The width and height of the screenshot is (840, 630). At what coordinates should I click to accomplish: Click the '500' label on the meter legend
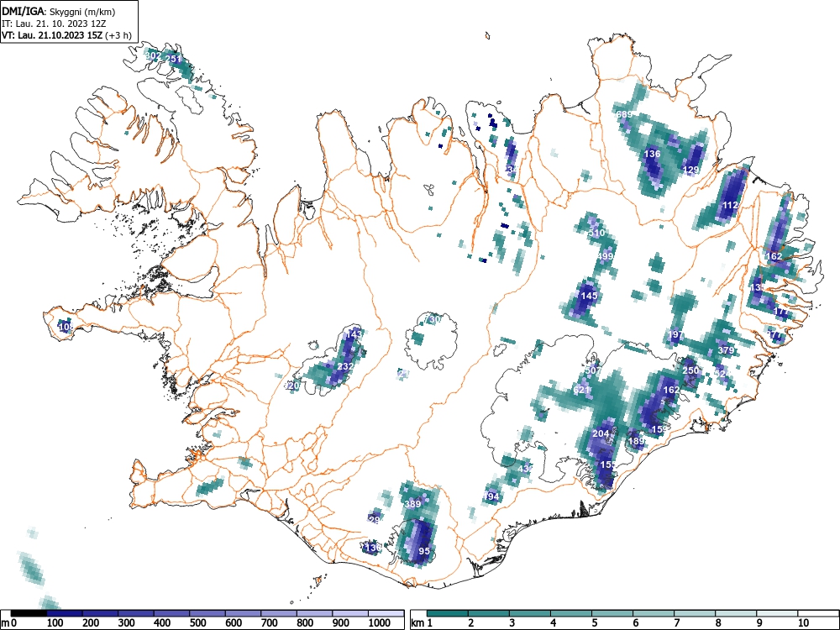click(197, 623)
